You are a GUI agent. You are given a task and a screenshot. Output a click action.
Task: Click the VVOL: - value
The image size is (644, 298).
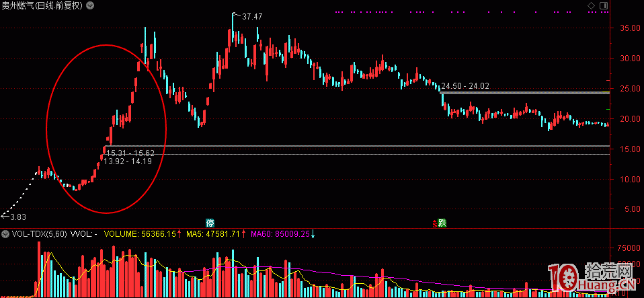coord(84,234)
